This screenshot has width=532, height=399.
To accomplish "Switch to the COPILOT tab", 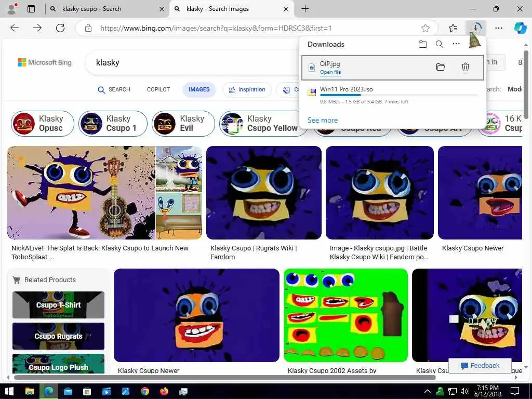I will (158, 89).
